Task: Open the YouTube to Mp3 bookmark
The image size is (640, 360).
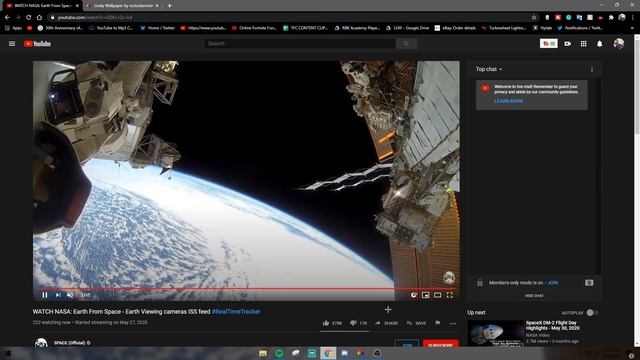Action: coord(111,28)
